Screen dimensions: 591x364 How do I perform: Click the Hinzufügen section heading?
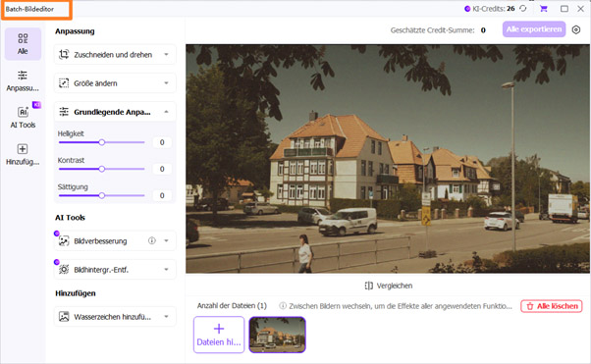point(76,293)
